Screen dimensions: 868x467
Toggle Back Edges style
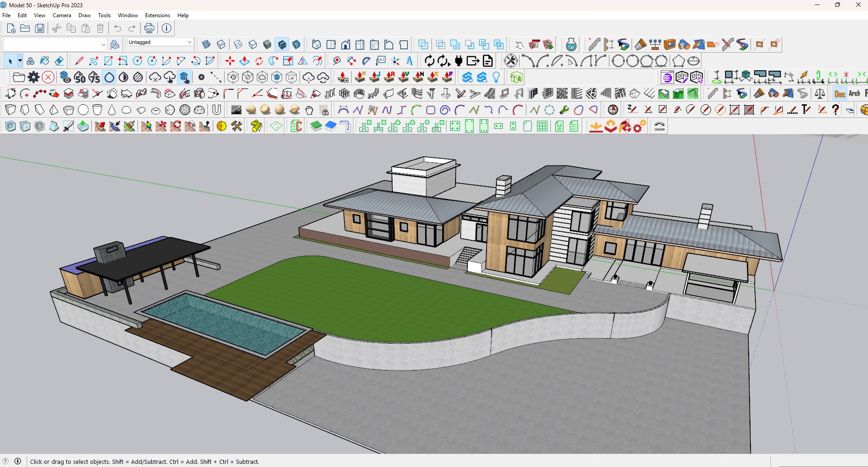pos(221,44)
